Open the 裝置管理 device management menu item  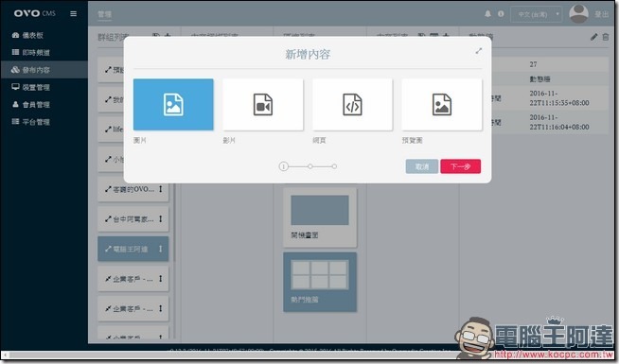(x=44, y=87)
